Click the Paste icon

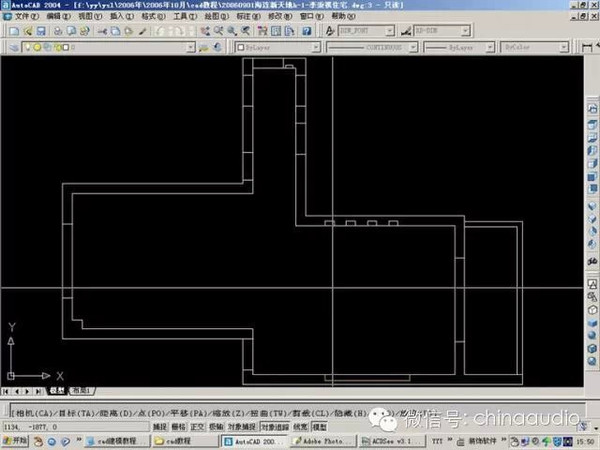(129, 31)
